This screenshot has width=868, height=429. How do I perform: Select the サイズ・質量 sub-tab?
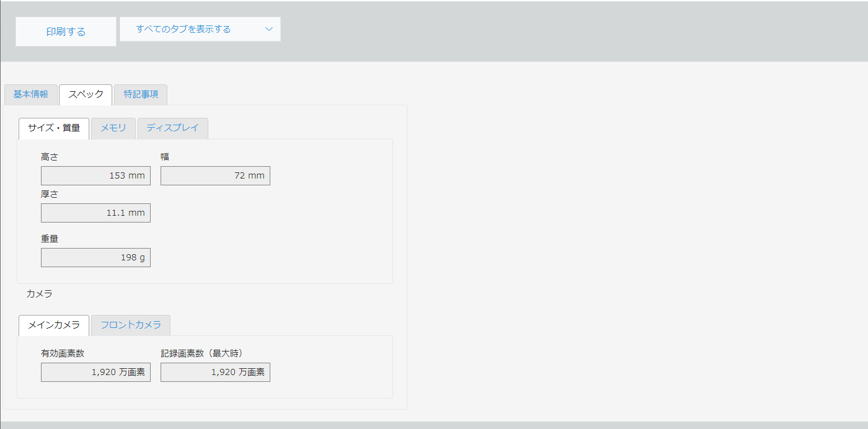54,128
